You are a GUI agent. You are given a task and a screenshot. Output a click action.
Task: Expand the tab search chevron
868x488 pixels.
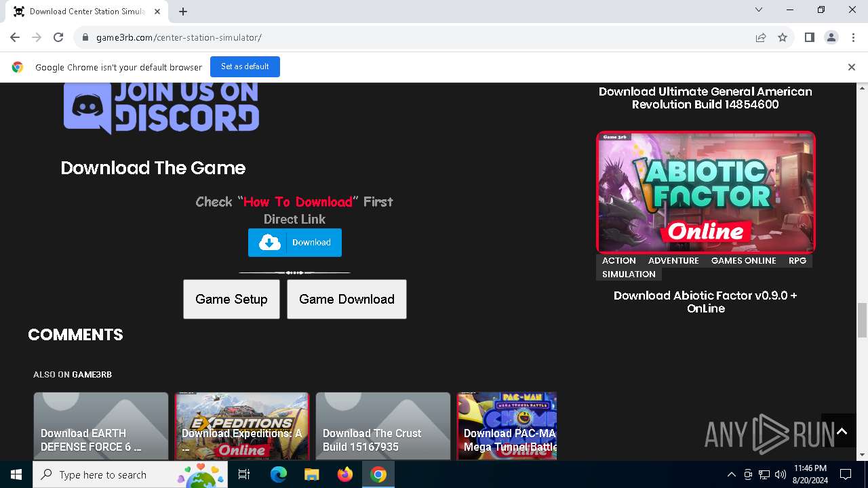point(759,9)
